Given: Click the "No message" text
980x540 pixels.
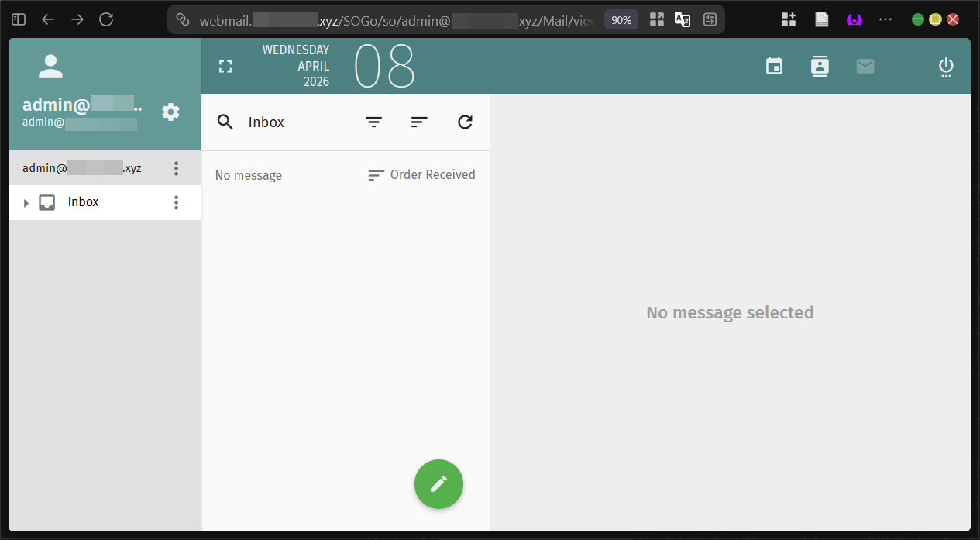Looking at the screenshot, I should tap(249, 176).
